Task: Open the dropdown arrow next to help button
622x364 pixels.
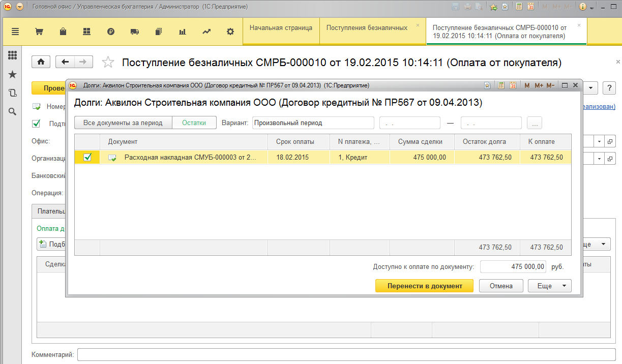Action: [x=590, y=87]
